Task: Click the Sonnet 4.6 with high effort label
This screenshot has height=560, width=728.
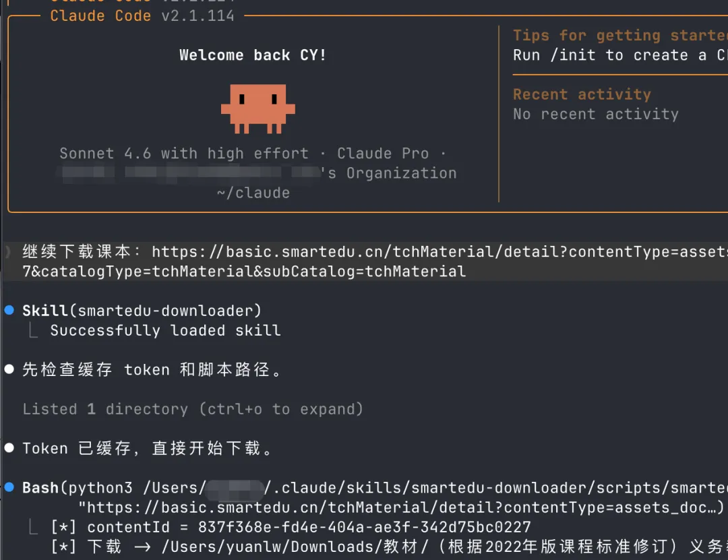Action: click(x=184, y=153)
